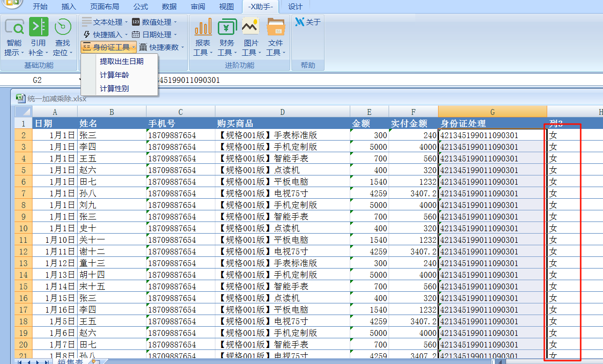Click the select-all corner of the grid

click(x=23, y=111)
